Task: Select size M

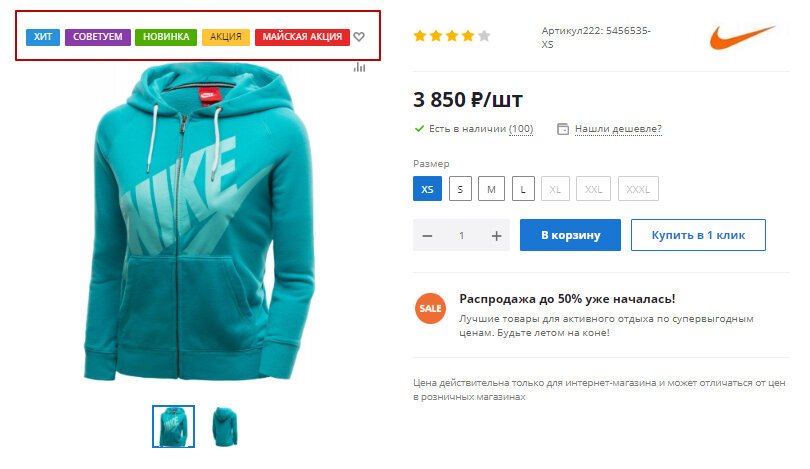Action: click(491, 189)
